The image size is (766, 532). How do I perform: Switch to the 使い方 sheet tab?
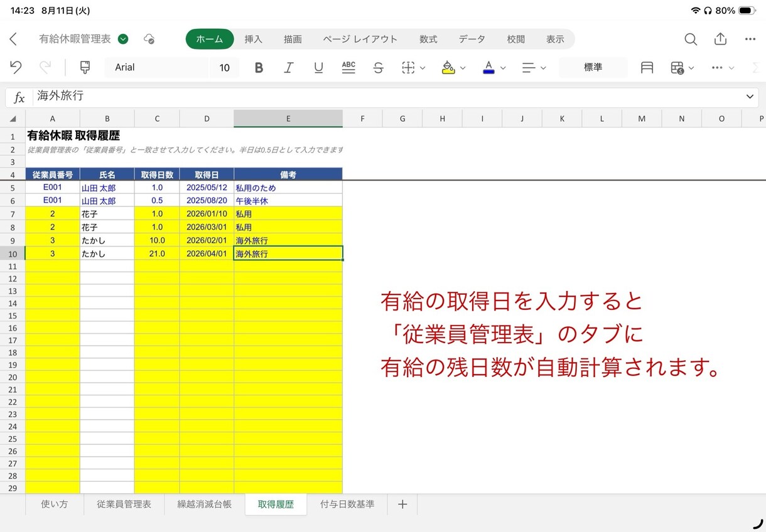coord(54,504)
